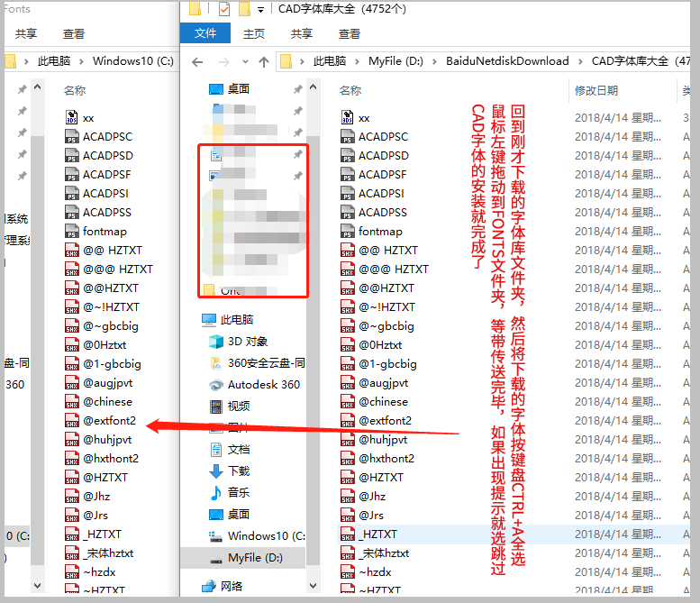Click _HZTXT SHX icon in CAD字体库 window
The width and height of the screenshot is (700, 603).
pos(348,534)
